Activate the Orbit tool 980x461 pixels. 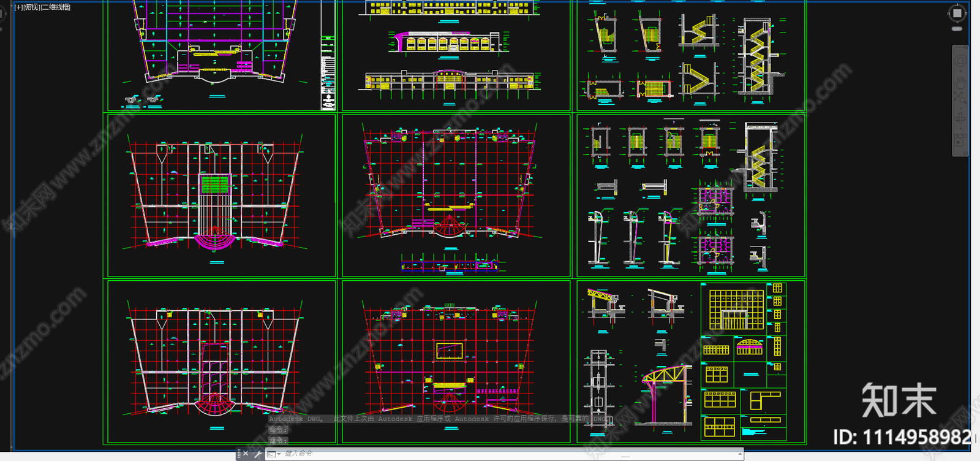coord(960,118)
